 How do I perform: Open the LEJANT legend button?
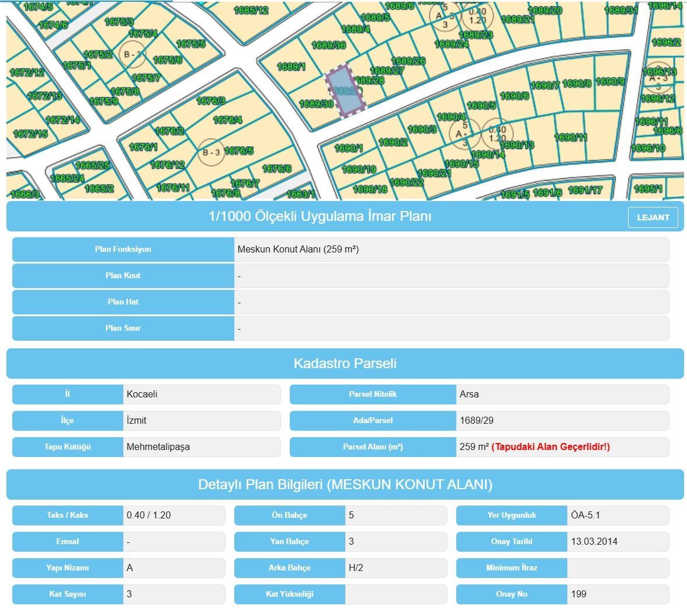(653, 217)
